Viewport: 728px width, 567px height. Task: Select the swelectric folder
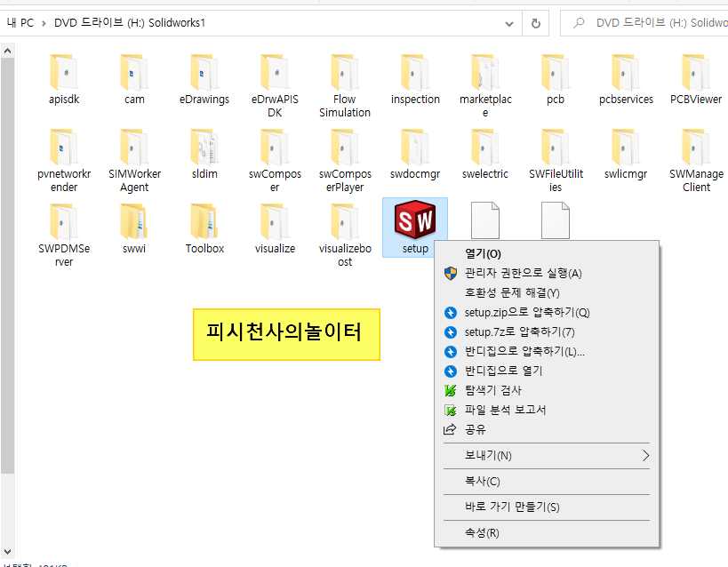pos(485,154)
